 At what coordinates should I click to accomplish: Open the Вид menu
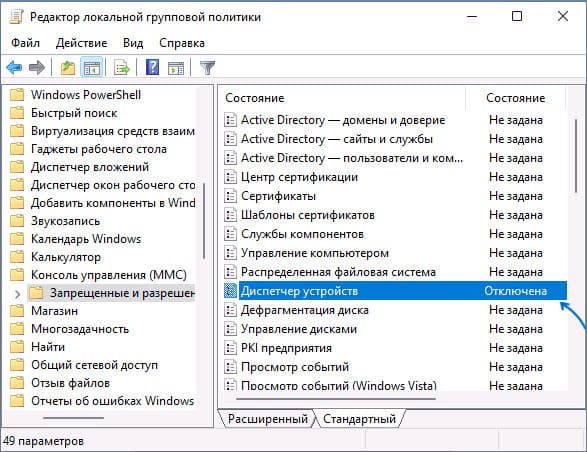coord(133,43)
